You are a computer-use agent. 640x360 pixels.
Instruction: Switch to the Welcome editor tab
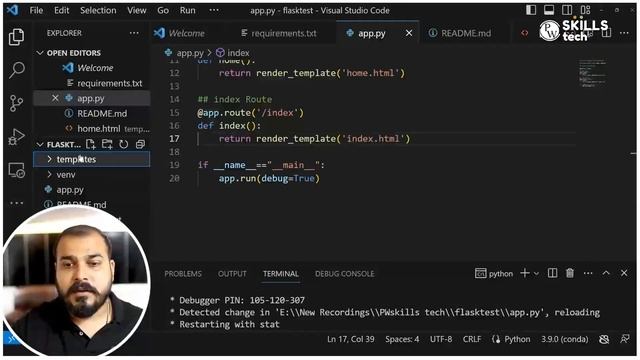(x=187, y=33)
